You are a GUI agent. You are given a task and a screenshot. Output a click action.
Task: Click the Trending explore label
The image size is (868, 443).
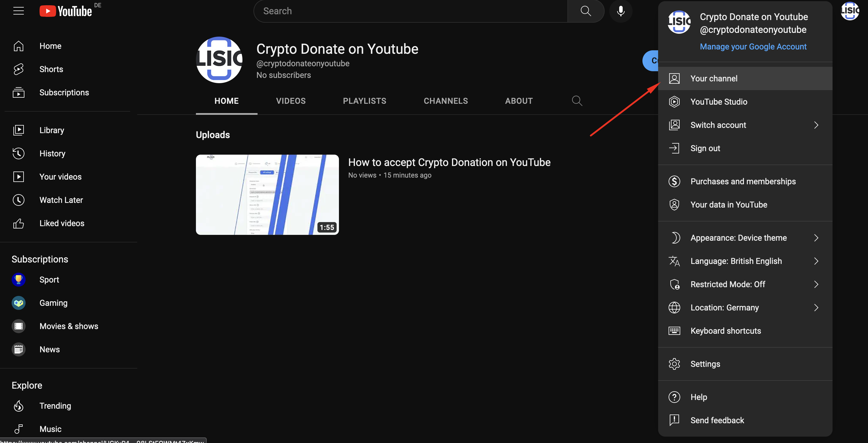coord(55,406)
